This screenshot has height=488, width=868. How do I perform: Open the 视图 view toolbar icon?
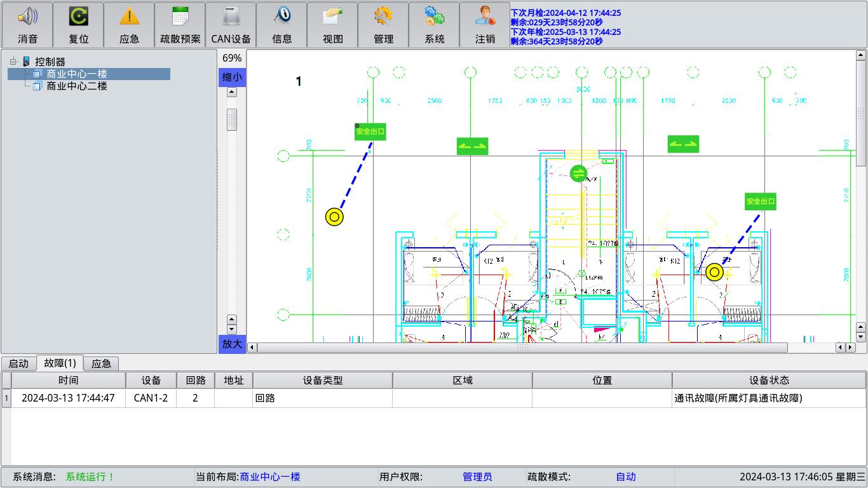click(x=332, y=17)
